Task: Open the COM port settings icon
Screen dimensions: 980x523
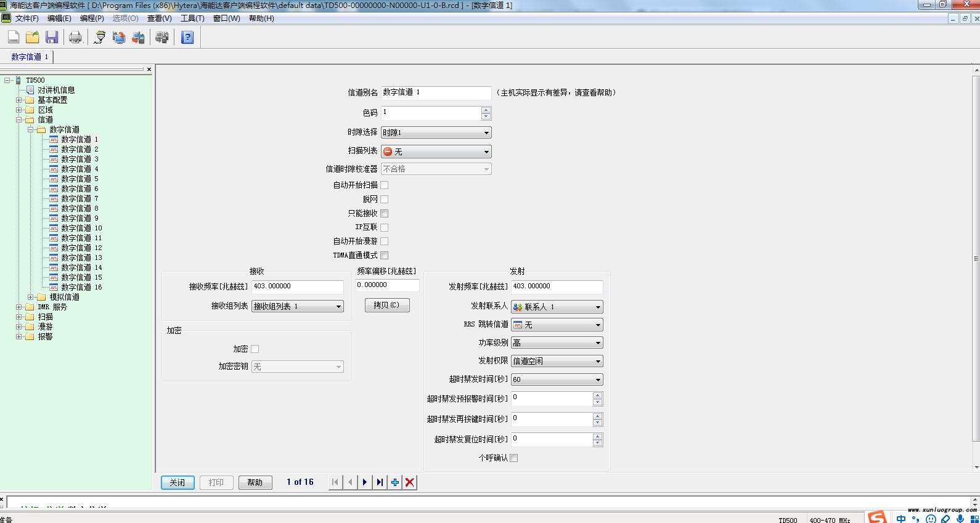Action: pyautogui.click(x=99, y=38)
